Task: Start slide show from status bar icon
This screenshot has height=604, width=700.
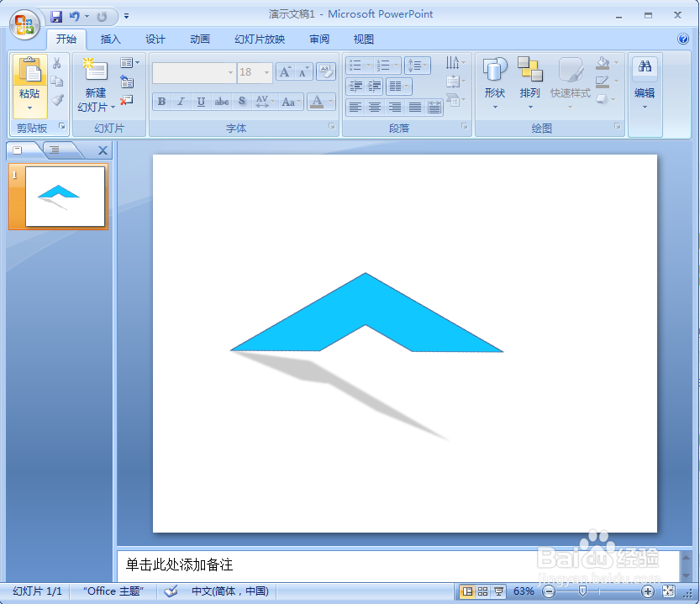Action: [498, 592]
